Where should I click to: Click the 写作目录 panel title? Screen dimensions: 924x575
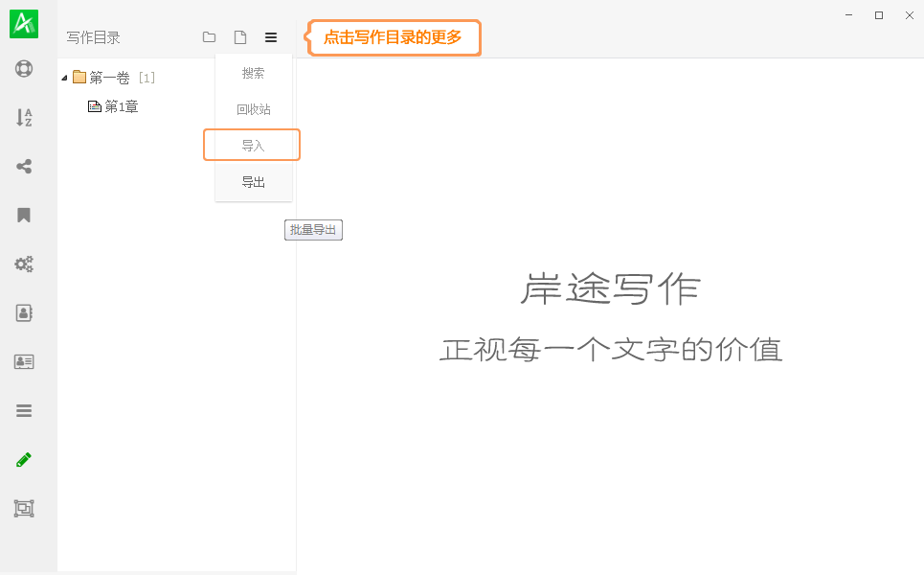93,37
